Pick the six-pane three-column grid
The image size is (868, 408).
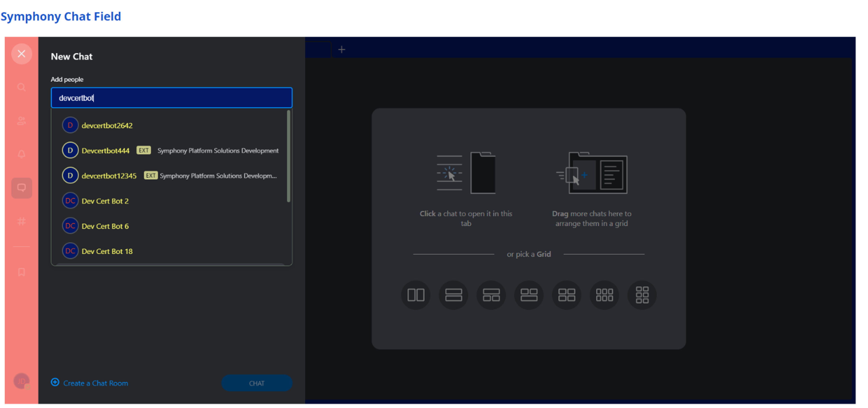pos(604,295)
